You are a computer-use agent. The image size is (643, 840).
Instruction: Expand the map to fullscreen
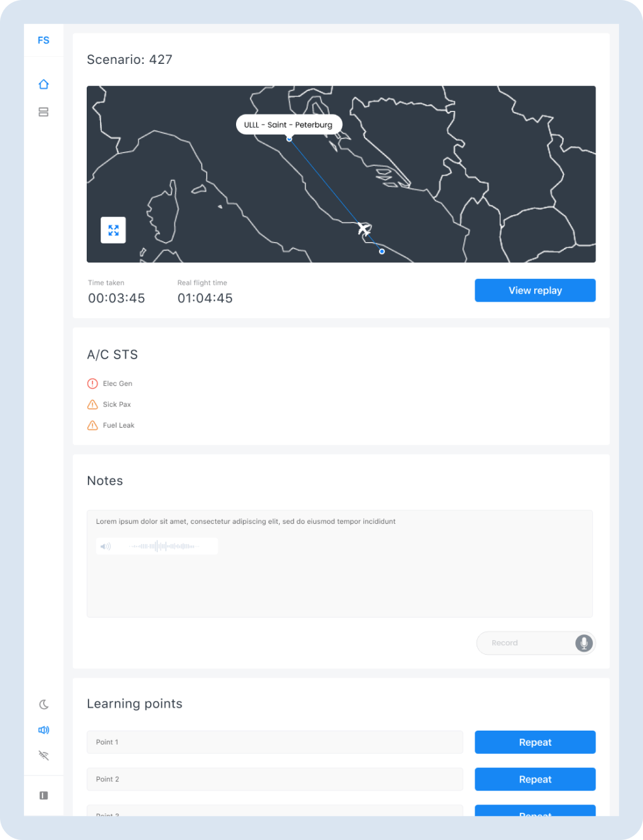[x=113, y=230]
